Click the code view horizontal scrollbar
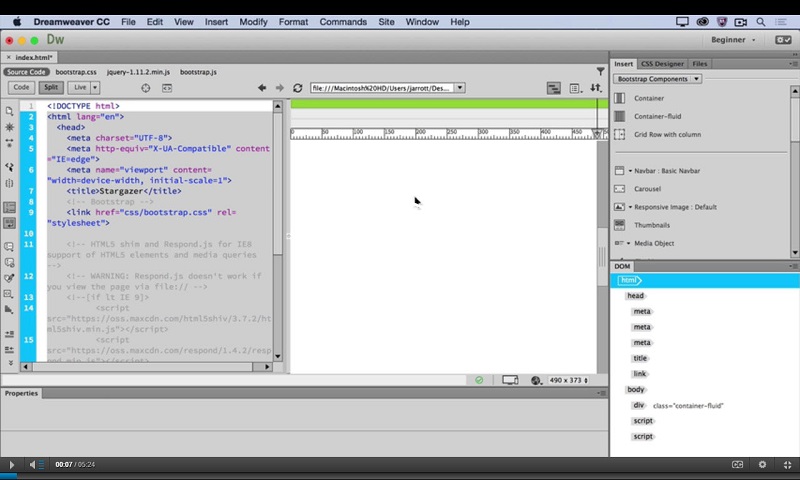 146,367
